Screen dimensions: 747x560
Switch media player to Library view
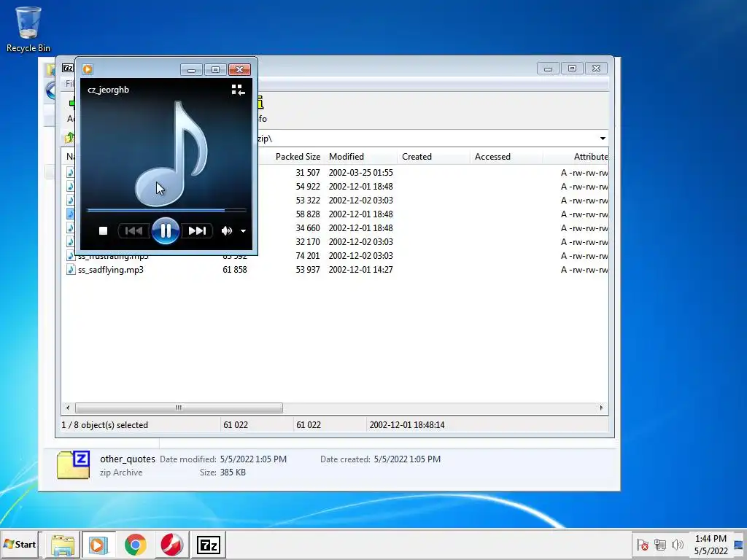click(x=238, y=90)
